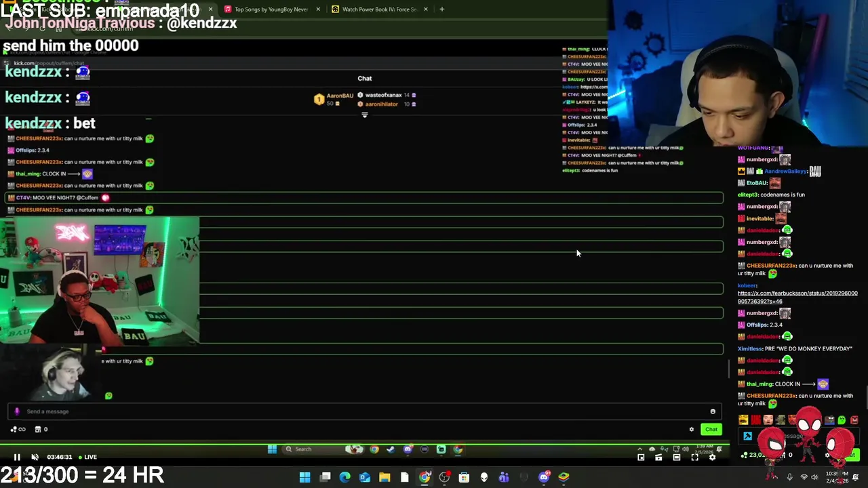
Task: Open Alienware app on bottom taskbar
Action: (484, 477)
